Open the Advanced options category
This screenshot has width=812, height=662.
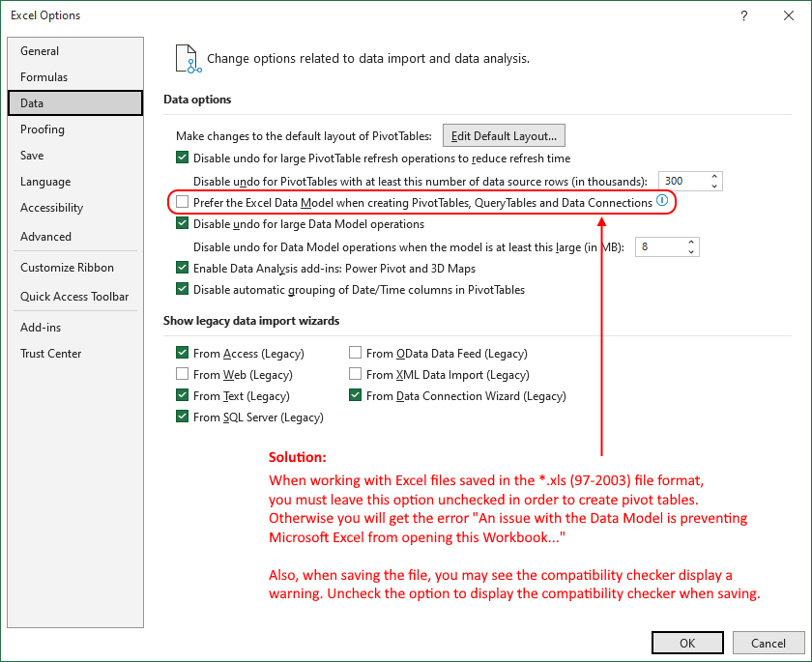(x=75, y=237)
